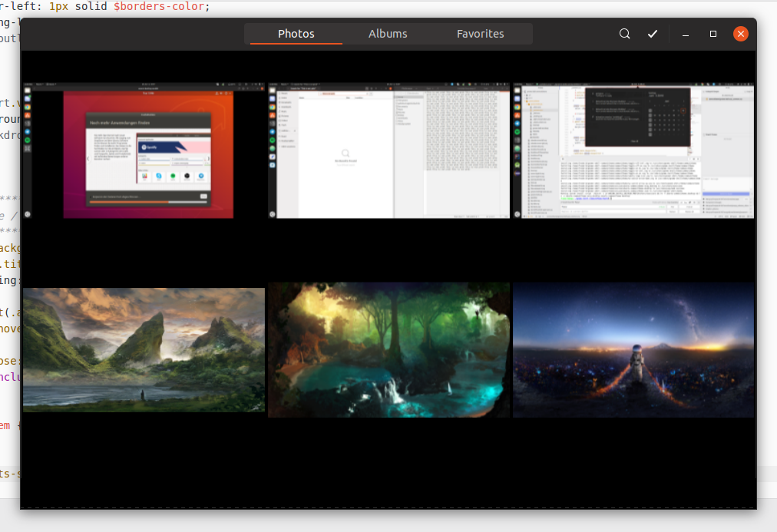This screenshot has width=777, height=532.
Task: Open the Ubuntu welcome screenshot thumbnail
Action: click(x=144, y=150)
